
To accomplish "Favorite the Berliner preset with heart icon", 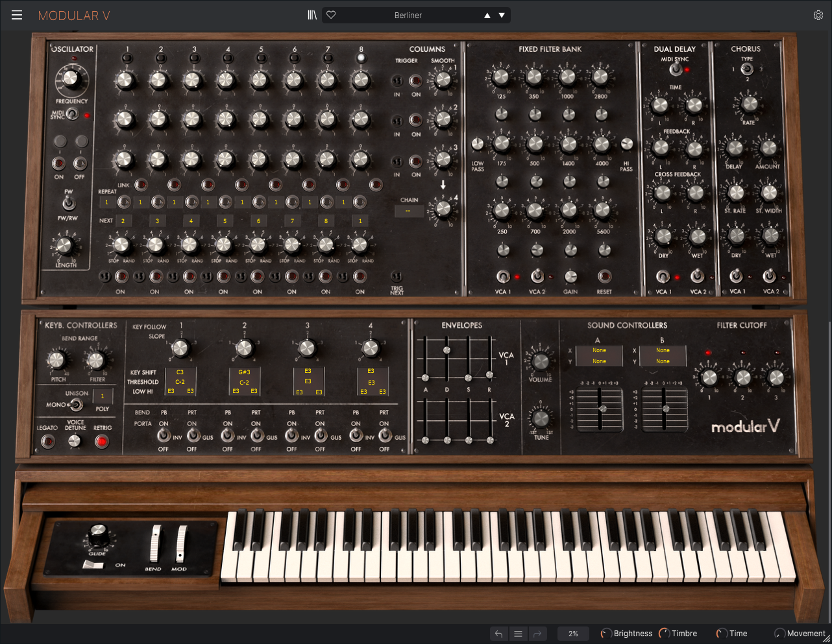I will (x=331, y=16).
